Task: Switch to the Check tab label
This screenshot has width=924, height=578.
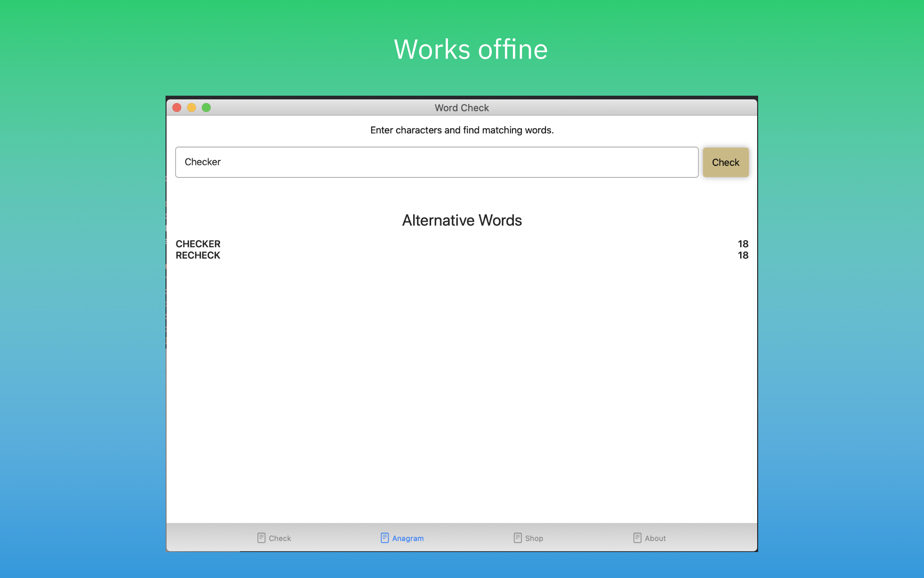Action: click(280, 538)
